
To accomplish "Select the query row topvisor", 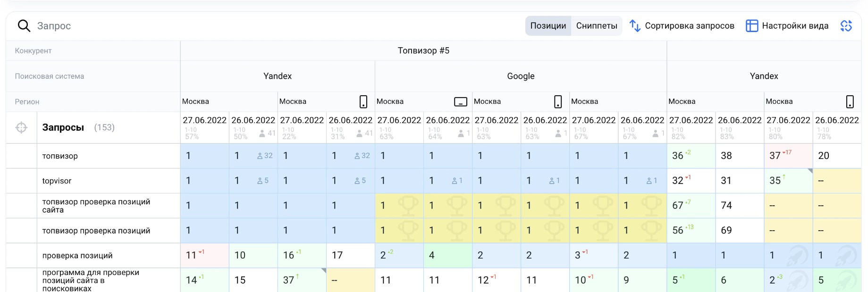I will pos(57,181).
